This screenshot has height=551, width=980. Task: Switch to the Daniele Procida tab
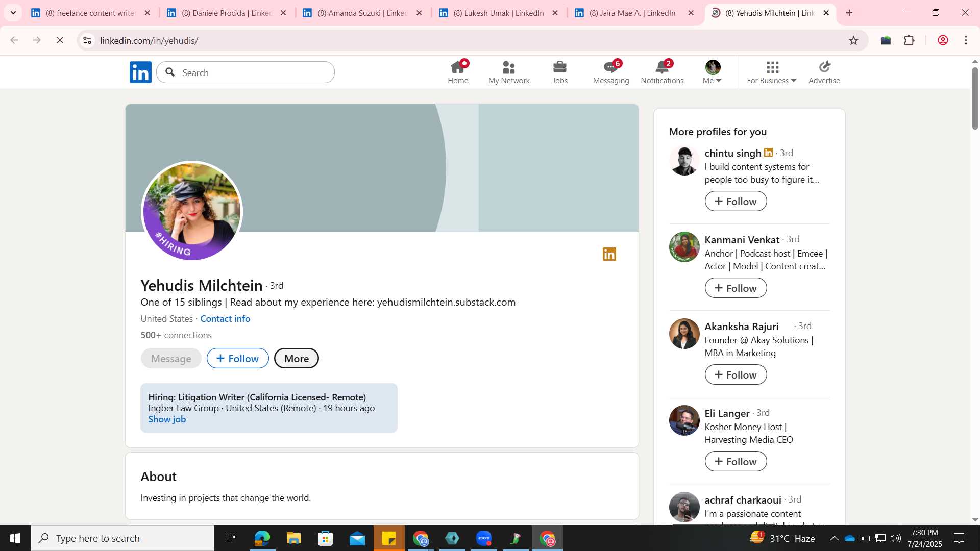227,13
